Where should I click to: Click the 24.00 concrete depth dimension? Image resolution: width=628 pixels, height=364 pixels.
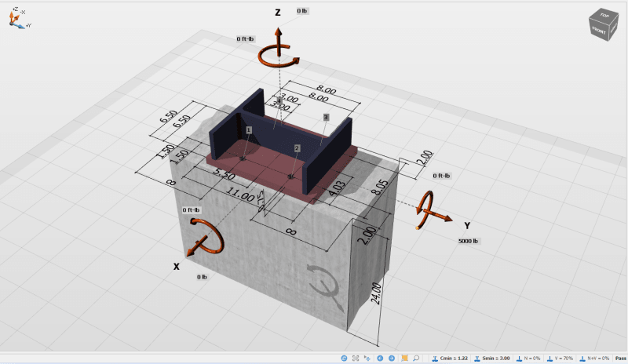pyautogui.click(x=377, y=293)
